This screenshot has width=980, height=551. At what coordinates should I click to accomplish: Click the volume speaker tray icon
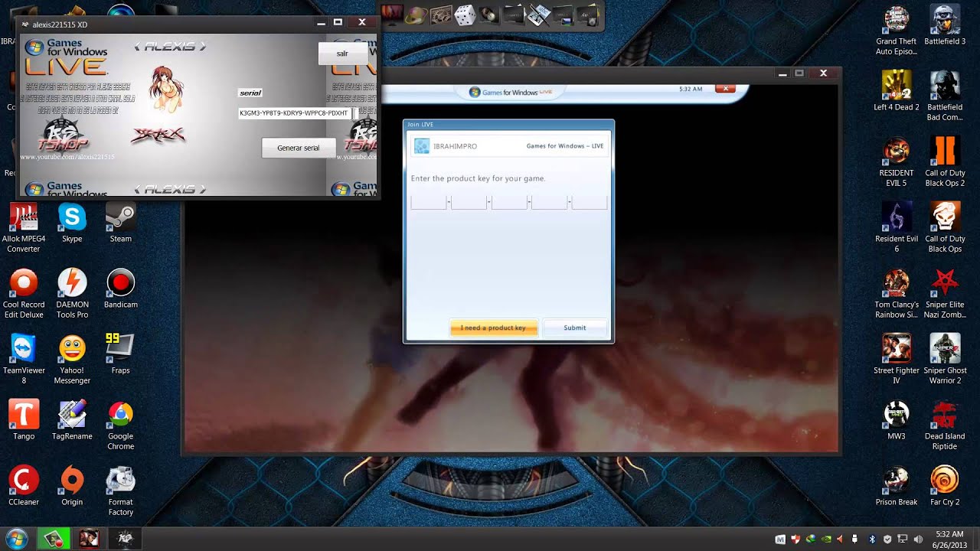917,539
